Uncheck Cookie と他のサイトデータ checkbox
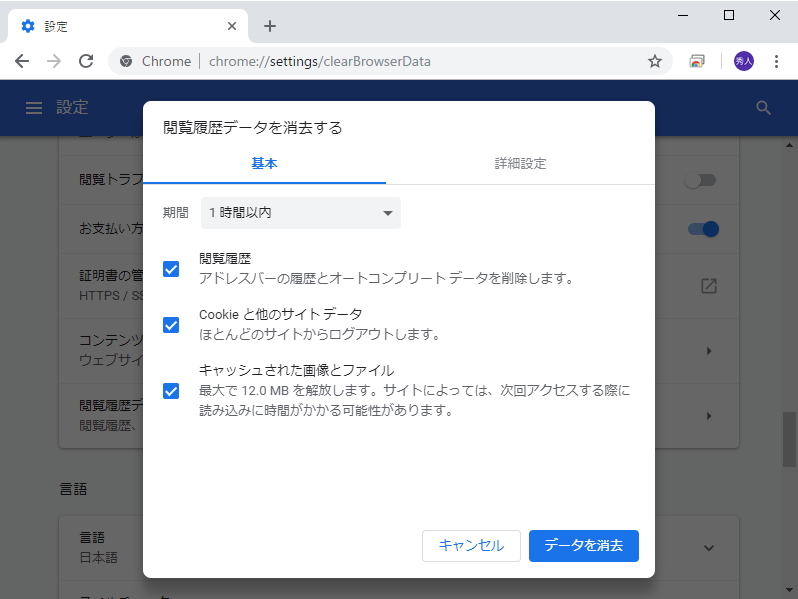This screenshot has height=599, width=798. (171, 325)
